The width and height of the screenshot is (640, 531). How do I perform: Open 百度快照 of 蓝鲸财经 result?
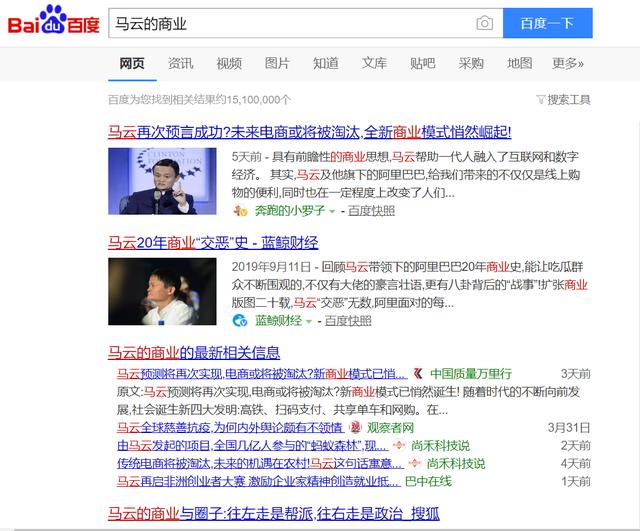348,320
